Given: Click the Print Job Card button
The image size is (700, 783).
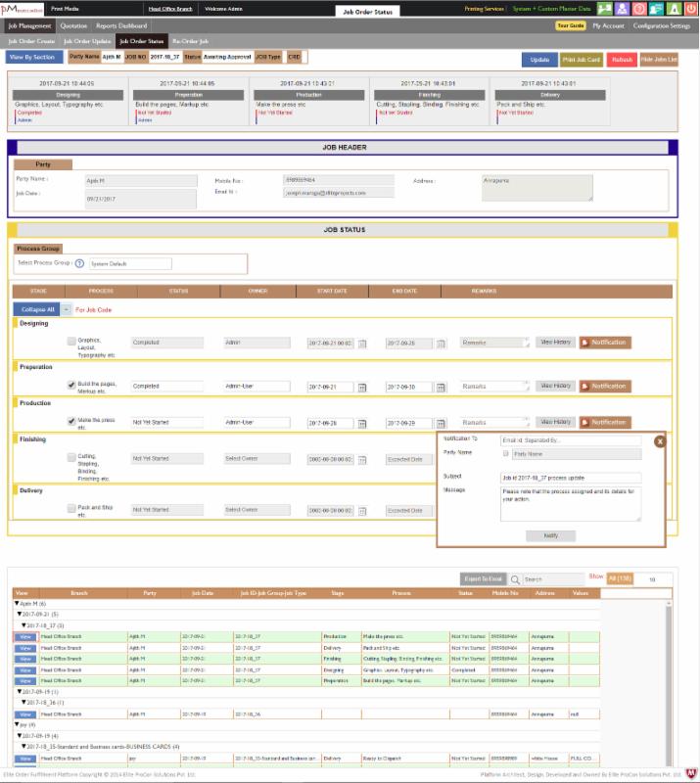Looking at the screenshot, I should tap(582, 60).
